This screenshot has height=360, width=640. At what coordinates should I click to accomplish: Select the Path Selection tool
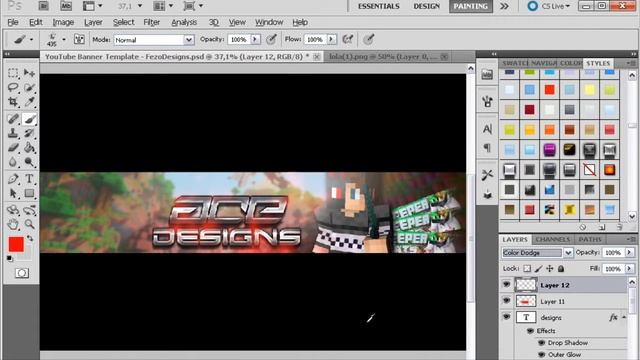point(13,193)
